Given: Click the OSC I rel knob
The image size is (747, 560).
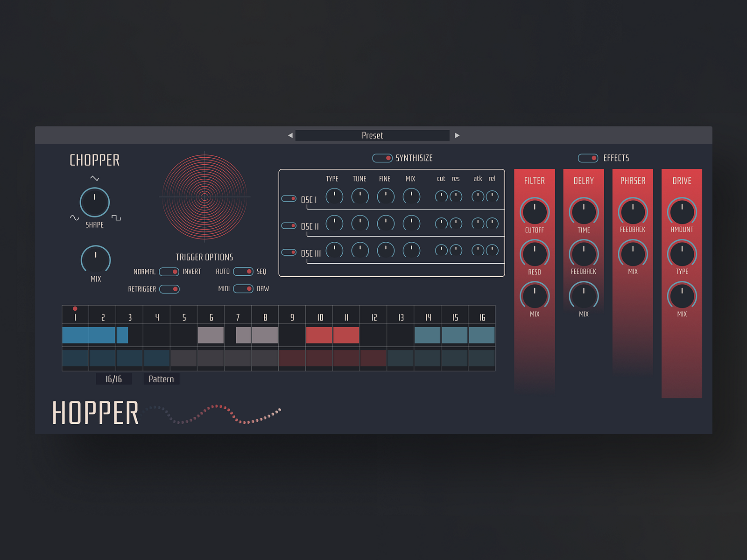Looking at the screenshot, I should (x=492, y=196).
